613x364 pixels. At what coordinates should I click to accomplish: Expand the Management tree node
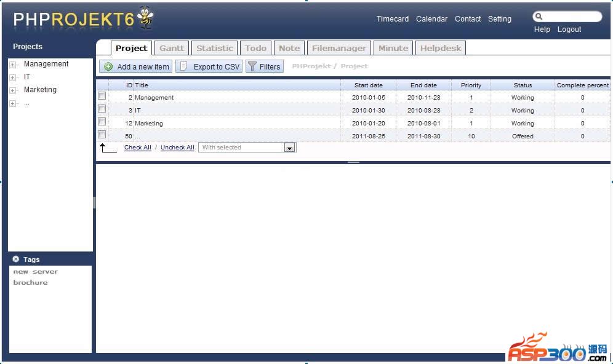(12, 65)
